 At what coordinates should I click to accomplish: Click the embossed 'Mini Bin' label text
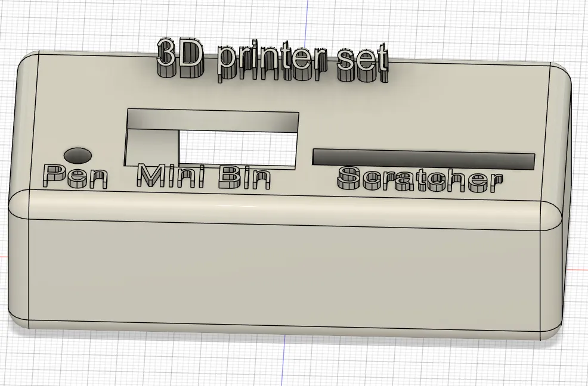pyautogui.click(x=206, y=176)
